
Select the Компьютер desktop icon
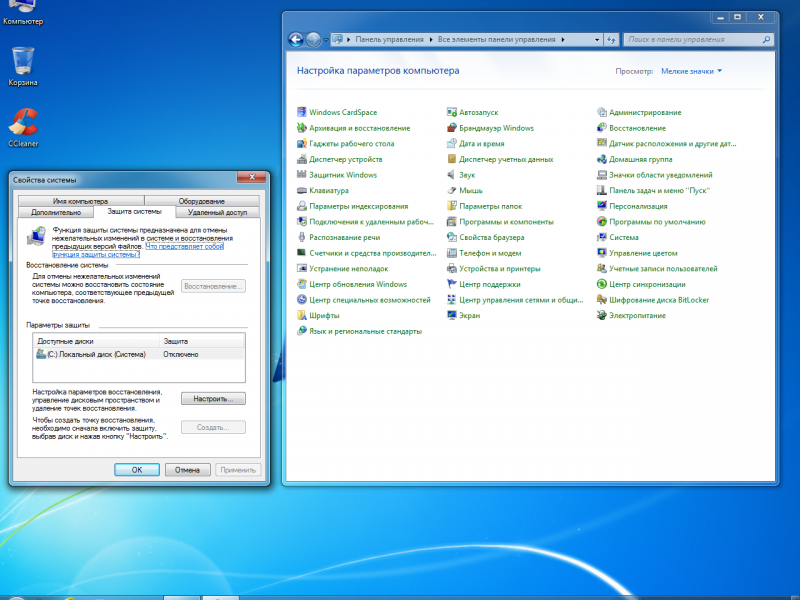coord(23,13)
